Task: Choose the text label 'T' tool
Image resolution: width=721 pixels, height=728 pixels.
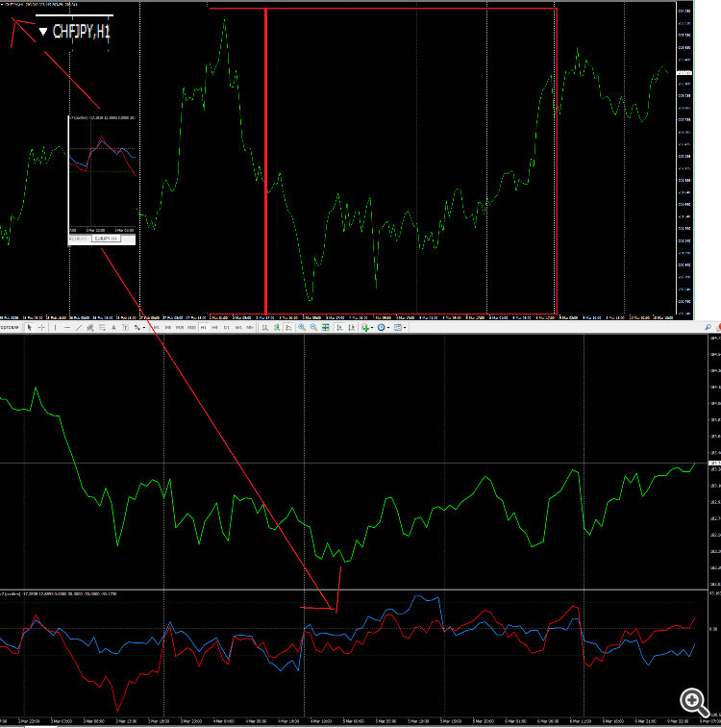Action: pyautogui.click(x=125, y=327)
